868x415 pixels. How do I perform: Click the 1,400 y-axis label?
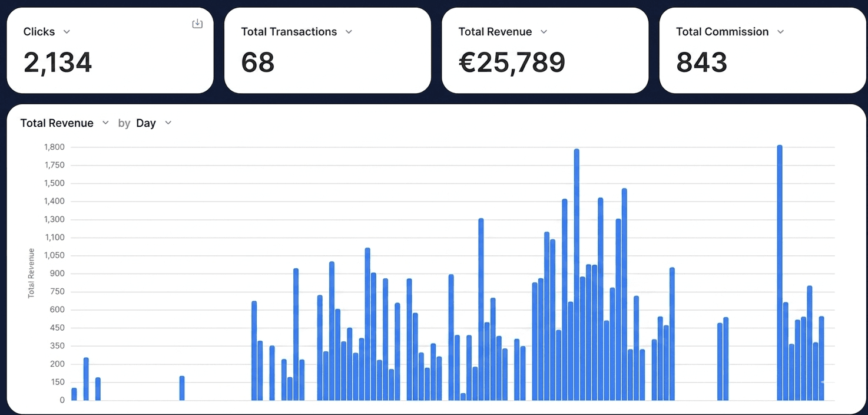[x=54, y=201]
